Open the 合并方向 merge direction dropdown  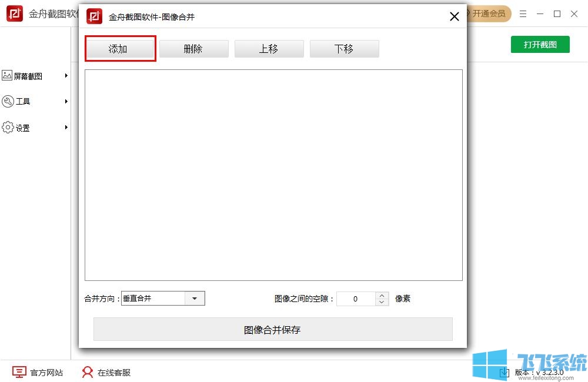coord(195,299)
